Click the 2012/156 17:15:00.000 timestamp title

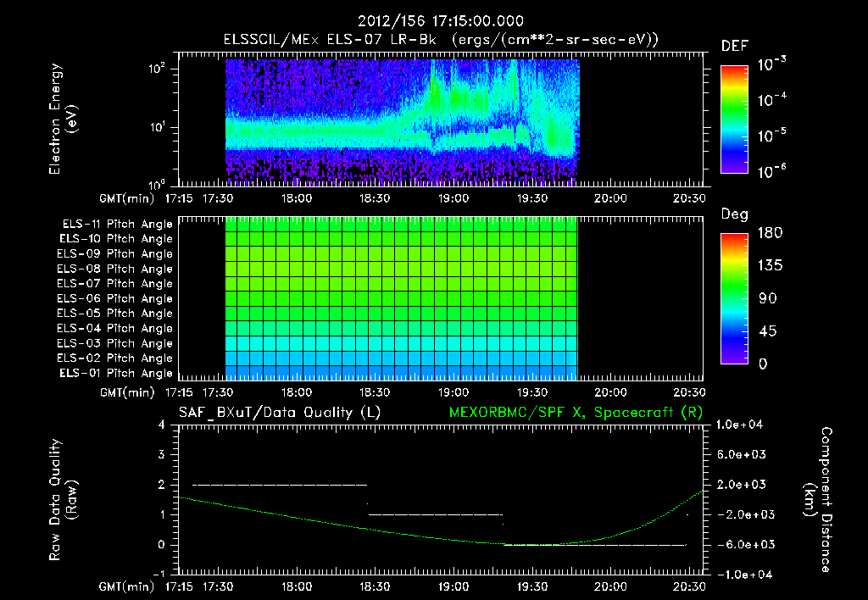(x=441, y=21)
